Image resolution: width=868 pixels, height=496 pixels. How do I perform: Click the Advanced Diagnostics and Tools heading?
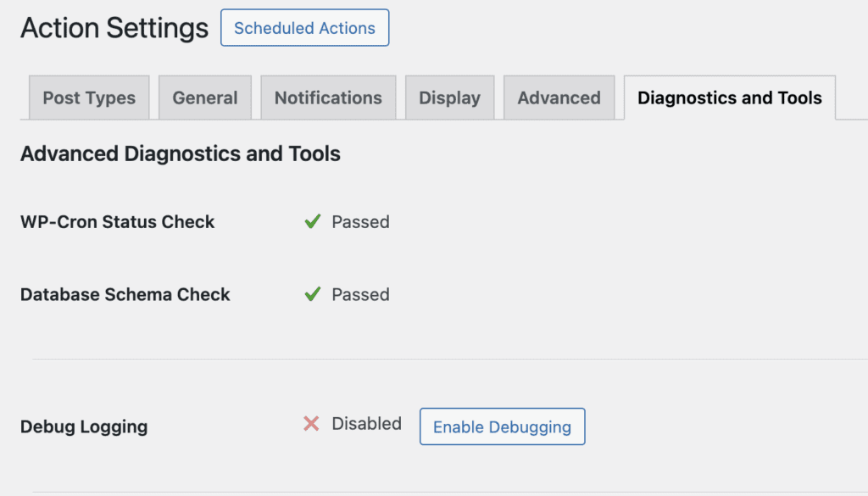tap(180, 153)
